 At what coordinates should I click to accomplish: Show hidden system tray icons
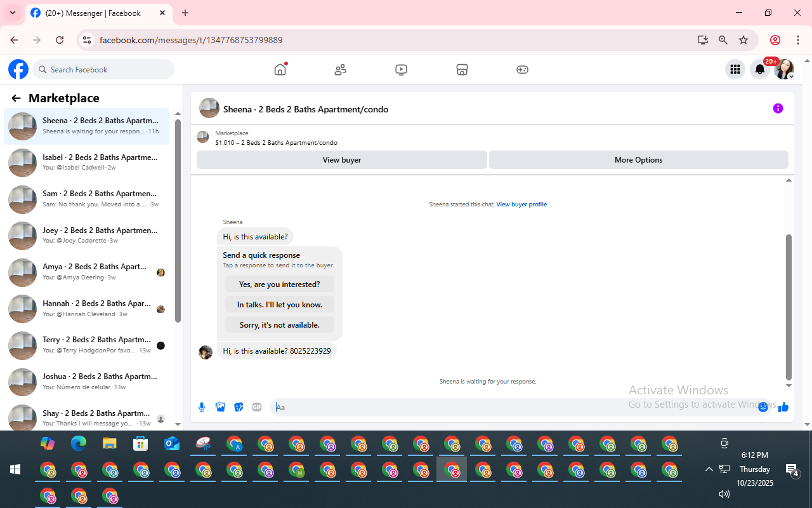709,469
